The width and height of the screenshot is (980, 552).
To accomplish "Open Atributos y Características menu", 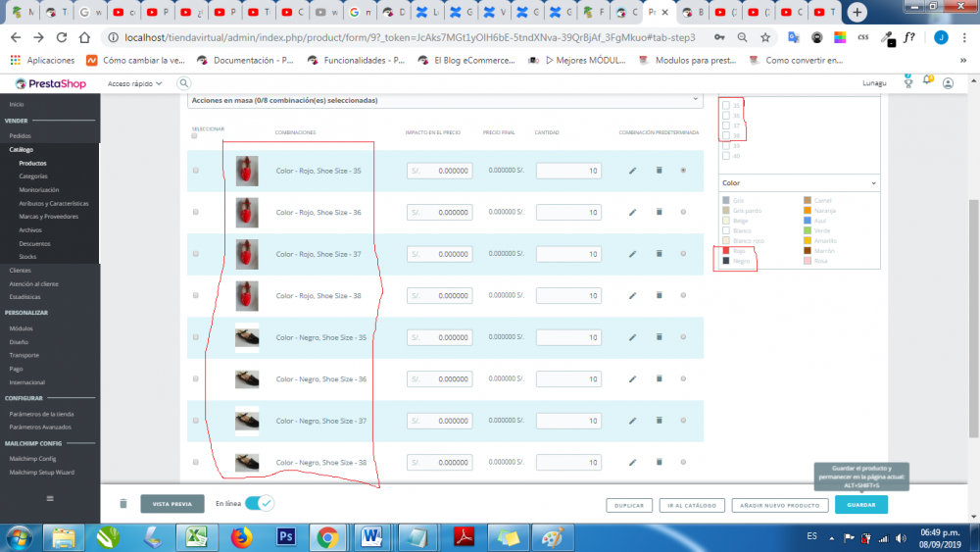I will (x=54, y=203).
